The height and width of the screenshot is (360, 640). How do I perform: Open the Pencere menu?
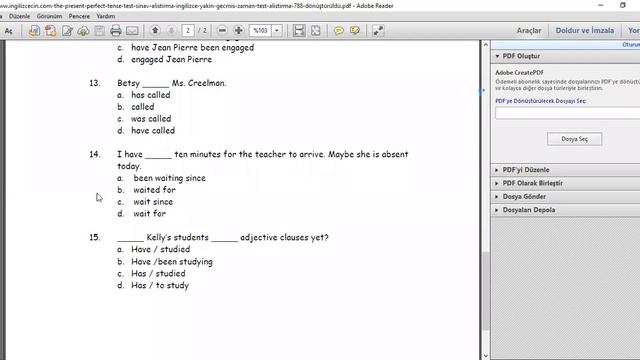click(79, 16)
